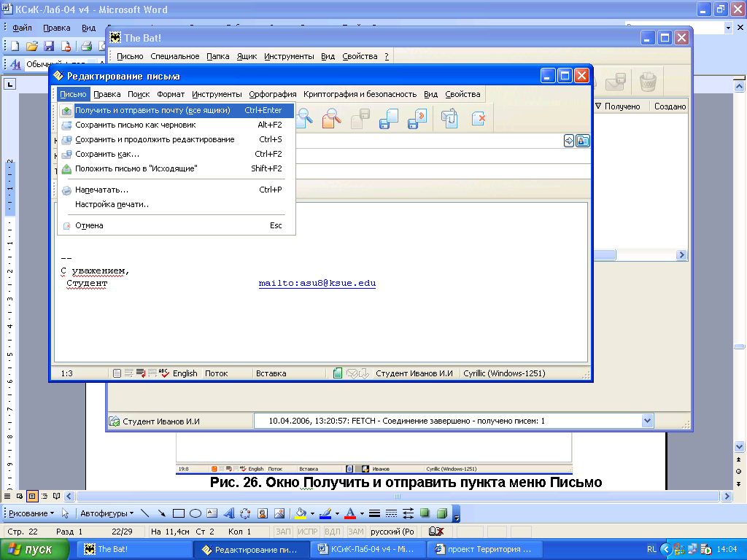Open the font color dropdown arrow

click(362, 514)
